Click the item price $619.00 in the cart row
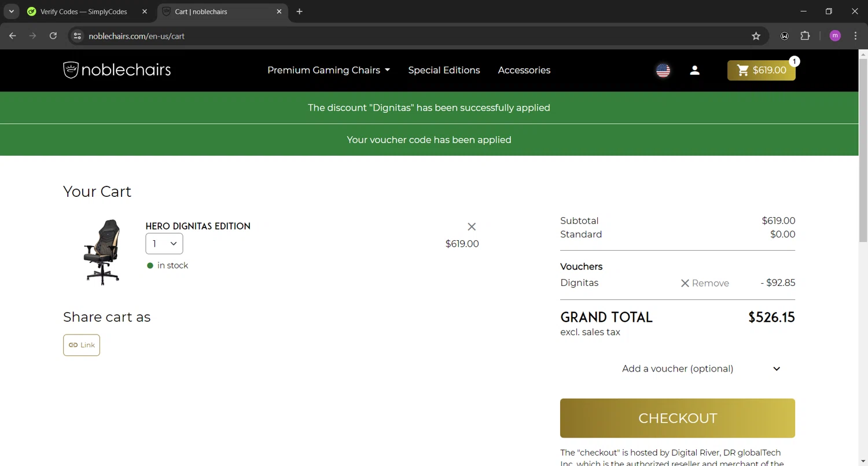Image resolution: width=868 pixels, height=466 pixels. [x=462, y=244]
